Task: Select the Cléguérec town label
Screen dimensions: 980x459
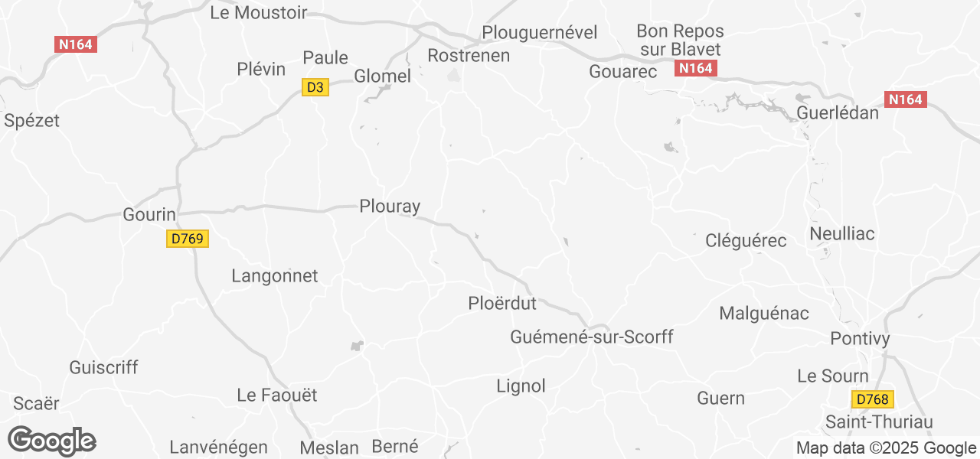Action: [x=746, y=241]
